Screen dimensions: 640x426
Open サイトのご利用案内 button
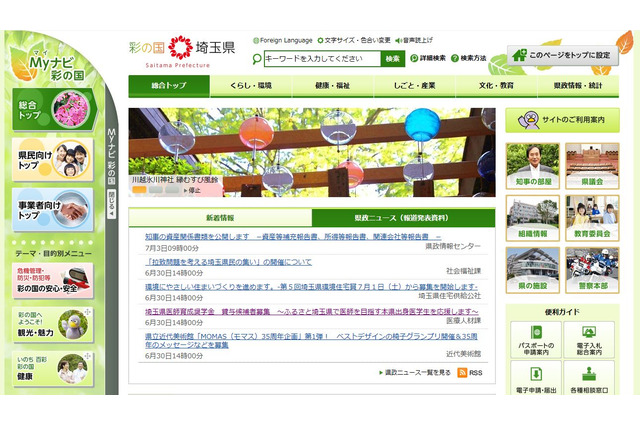pyautogui.click(x=562, y=120)
